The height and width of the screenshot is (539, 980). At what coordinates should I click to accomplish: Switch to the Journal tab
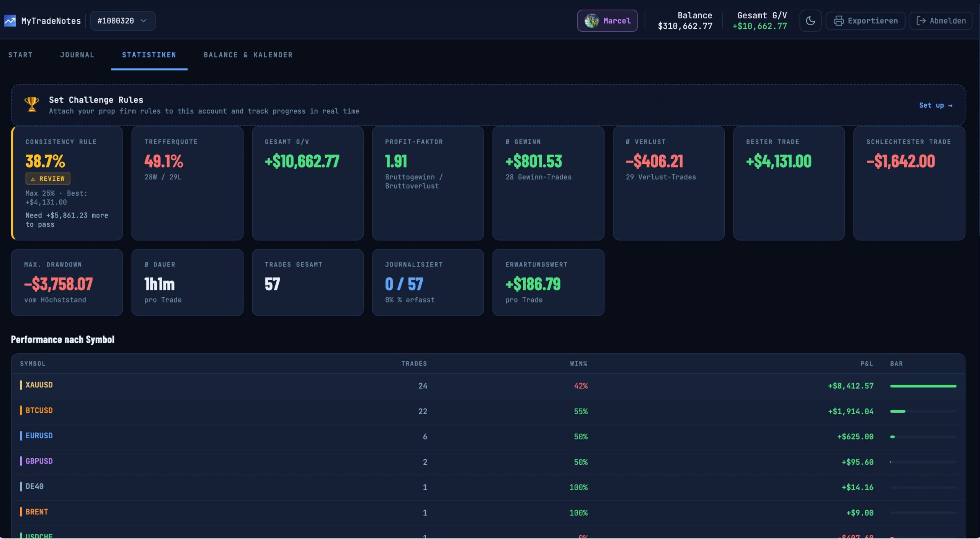pyautogui.click(x=77, y=55)
